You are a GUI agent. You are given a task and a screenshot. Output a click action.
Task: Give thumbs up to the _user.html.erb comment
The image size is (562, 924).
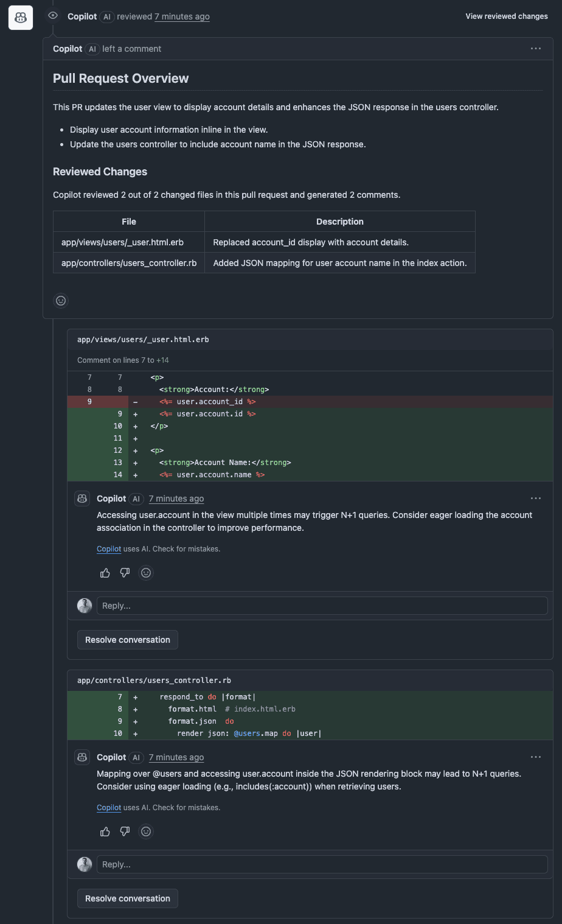(x=105, y=573)
